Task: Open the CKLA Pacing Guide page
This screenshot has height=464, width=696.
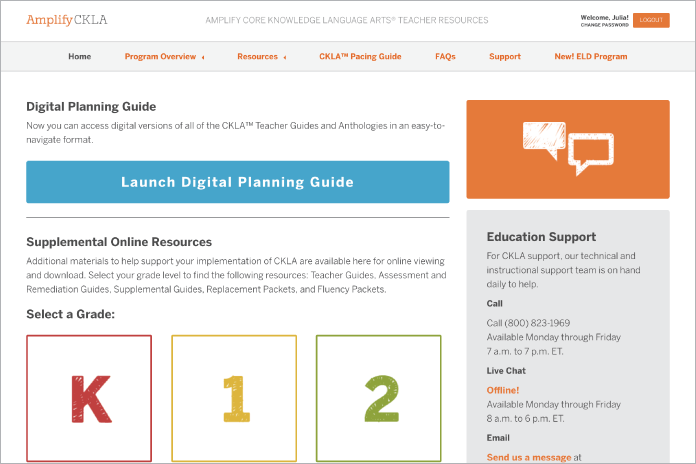Action: pyautogui.click(x=360, y=56)
